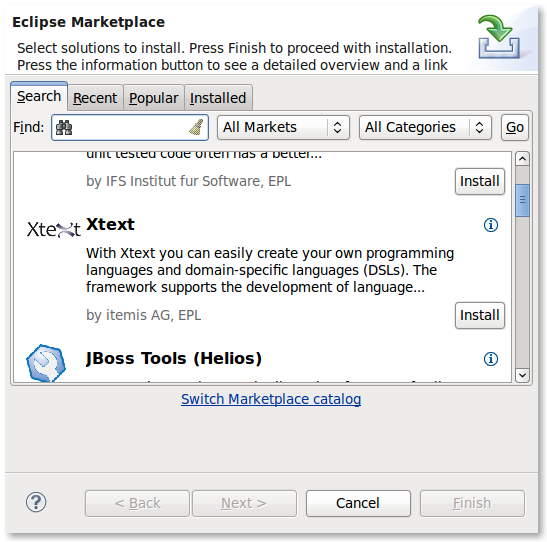Install the IFS Institut fur Software plugin
The height and width of the screenshot is (542, 547).
480,181
